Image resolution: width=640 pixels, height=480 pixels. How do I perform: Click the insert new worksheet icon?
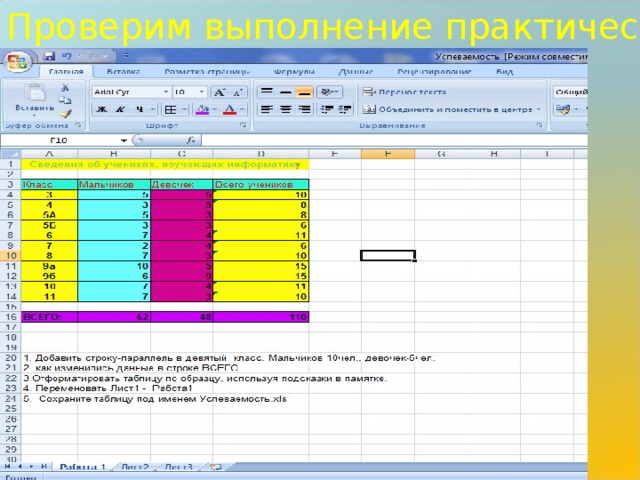(x=215, y=467)
